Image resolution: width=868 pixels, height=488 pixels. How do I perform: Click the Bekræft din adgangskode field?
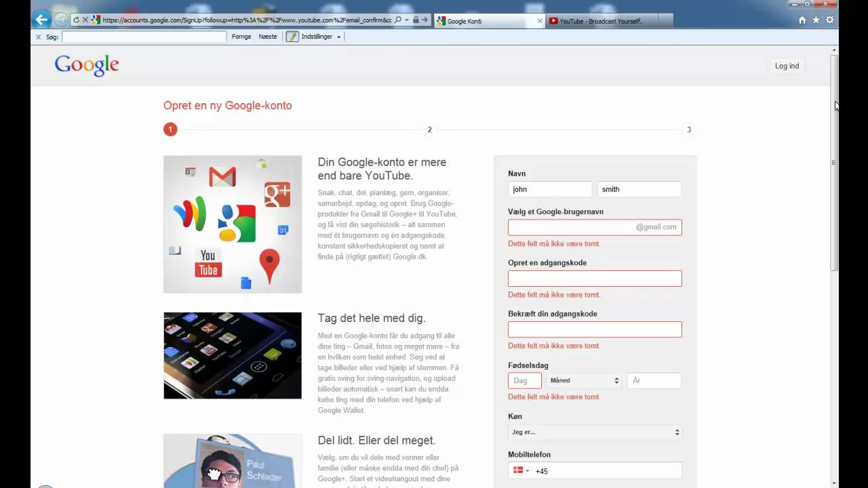pos(595,329)
